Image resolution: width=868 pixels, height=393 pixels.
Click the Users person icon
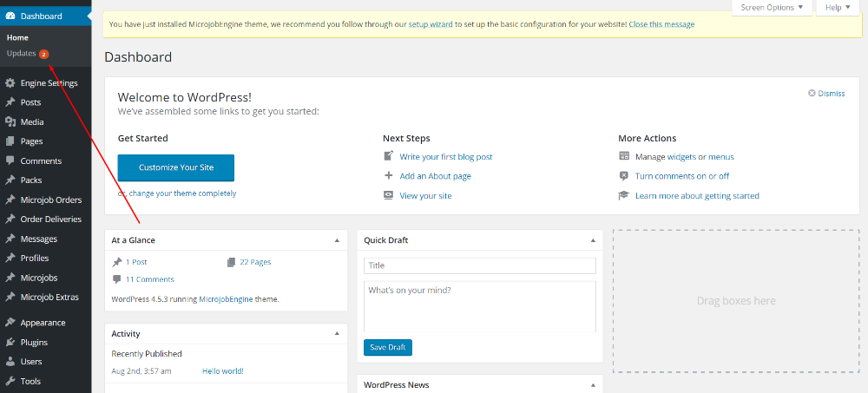click(10, 362)
